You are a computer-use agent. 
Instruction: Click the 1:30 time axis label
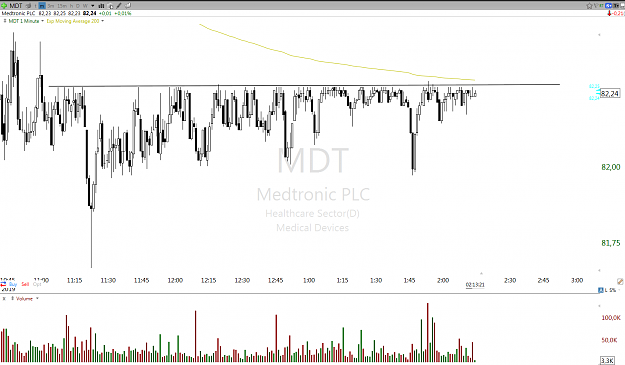pyautogui.click(x=376, y=280)
